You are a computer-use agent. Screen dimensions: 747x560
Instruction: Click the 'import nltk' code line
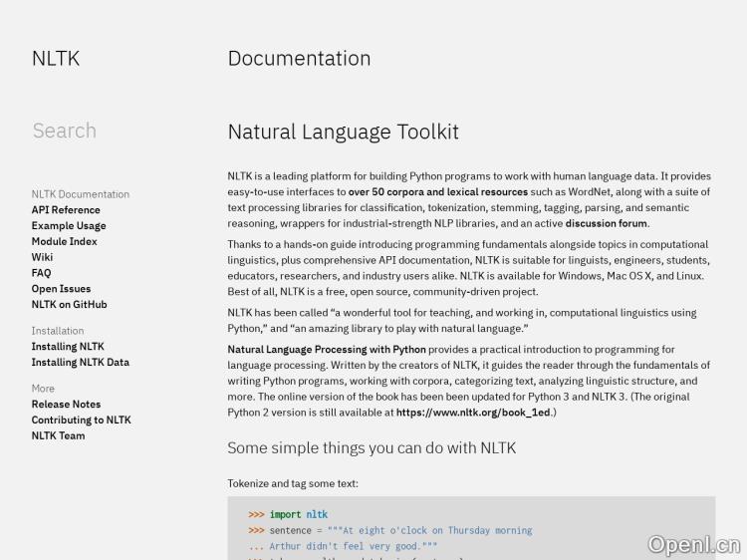288,514
